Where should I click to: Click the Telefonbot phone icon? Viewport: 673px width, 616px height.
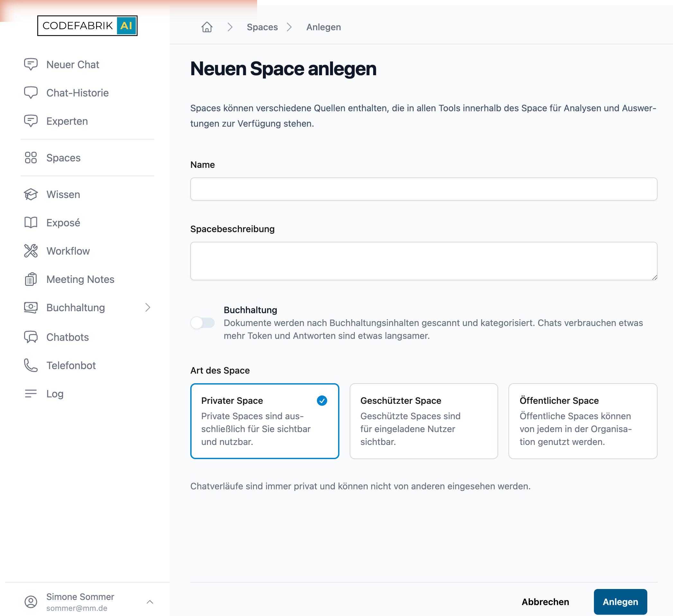point(31,365)
